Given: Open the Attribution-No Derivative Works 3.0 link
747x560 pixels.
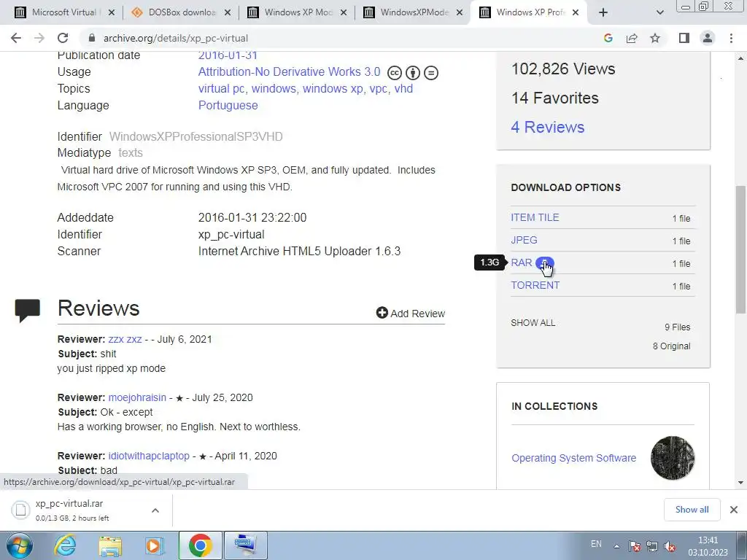Looking at the screenshot, I should click(289, 72).
